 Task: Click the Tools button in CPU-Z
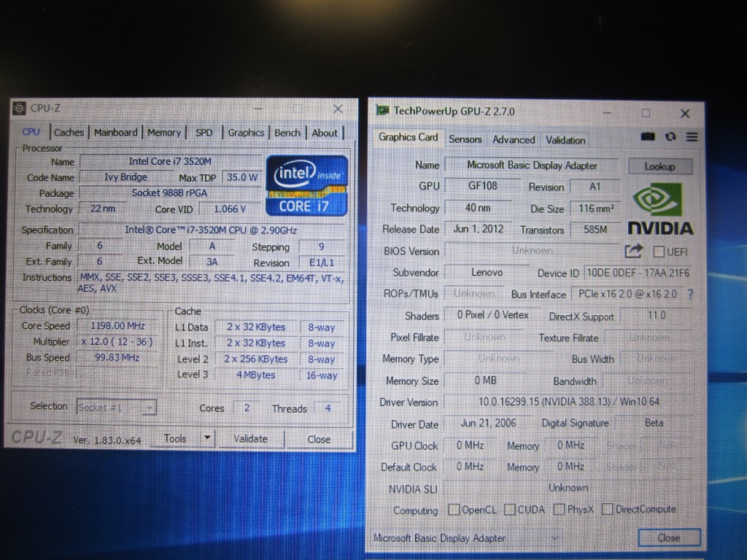(175, 438)
